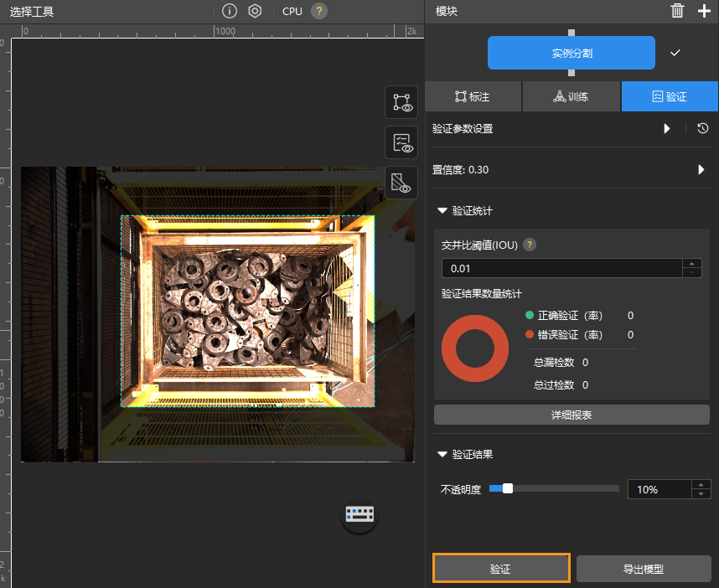The width and height of the screenshot is (719, 588).
Task: Open the keyboard shortcuts round button
Action: click(x=359, y=514)
